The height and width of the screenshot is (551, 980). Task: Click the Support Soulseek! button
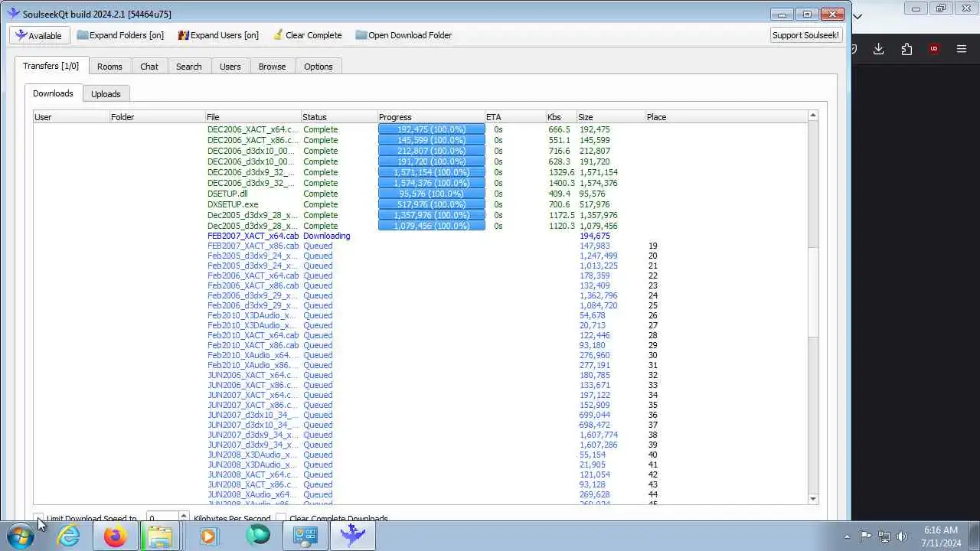point(805,35)
